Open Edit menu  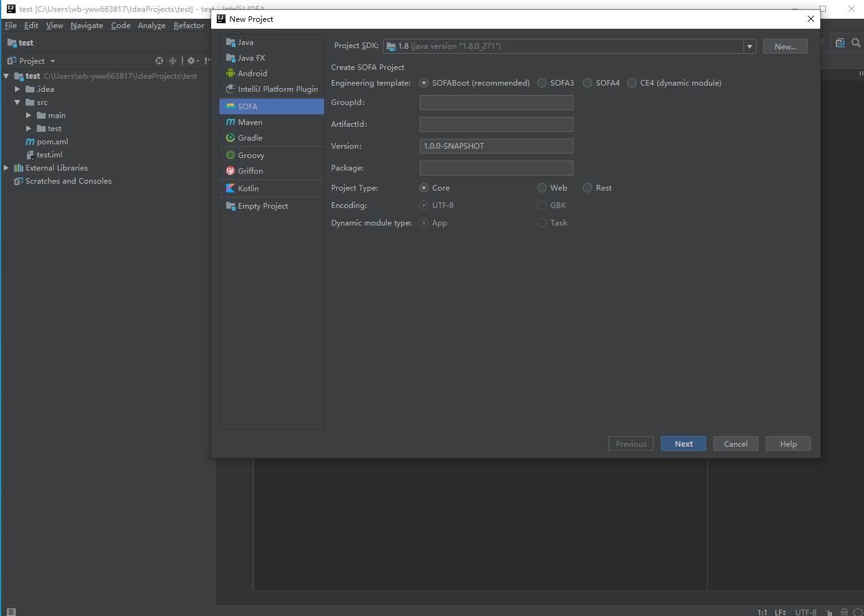coord(31,26)
